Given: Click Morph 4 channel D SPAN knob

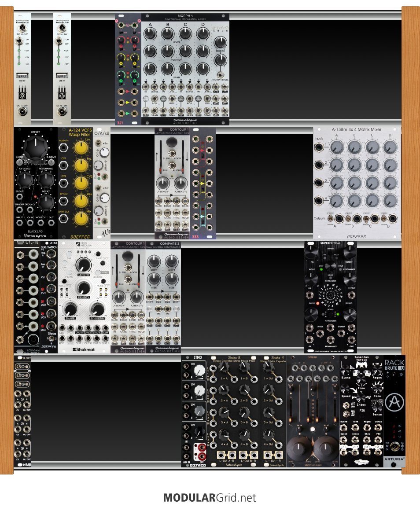Looking at the screenshot, I should pyautogui.click(x=203, y=69).
